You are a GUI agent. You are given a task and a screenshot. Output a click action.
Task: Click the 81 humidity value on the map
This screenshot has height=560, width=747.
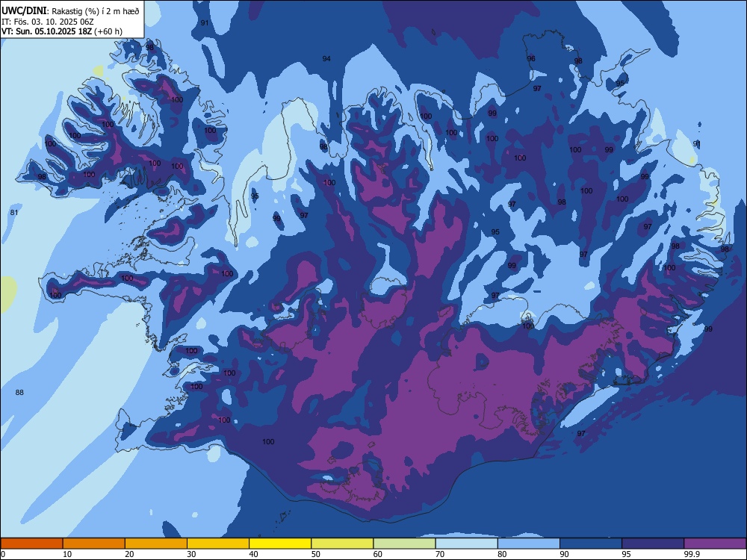tap(13, 212)
